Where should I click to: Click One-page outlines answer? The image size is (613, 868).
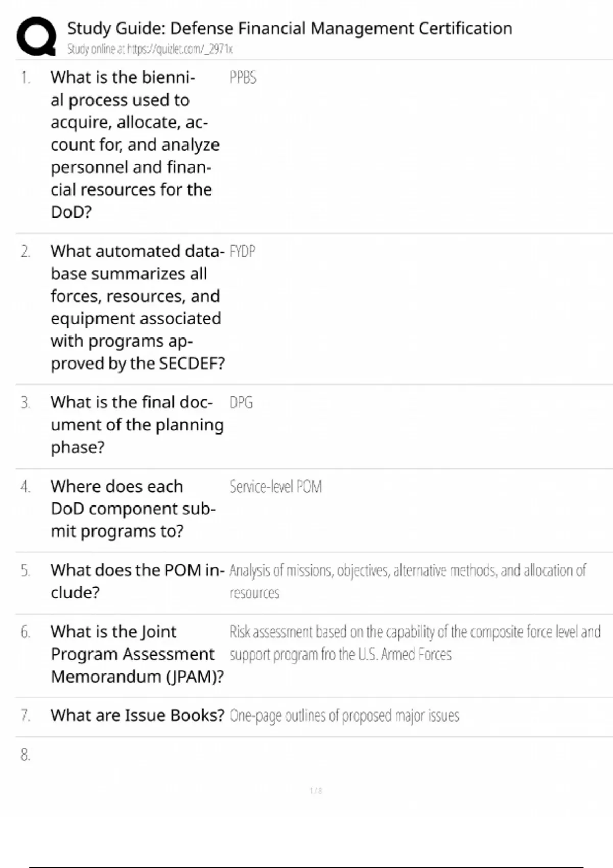pyautogui.click(x=344, y=716)
